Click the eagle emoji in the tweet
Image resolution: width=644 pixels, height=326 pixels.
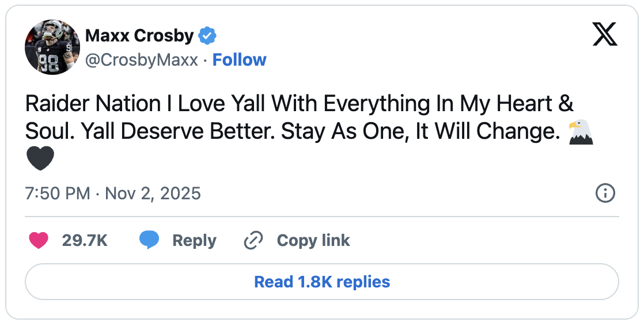[x=581, y=132]
